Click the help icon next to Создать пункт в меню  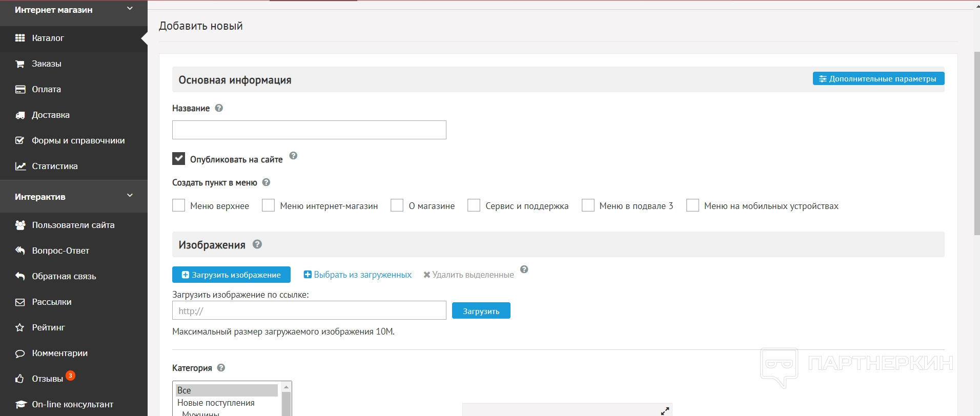click(266, 182)
